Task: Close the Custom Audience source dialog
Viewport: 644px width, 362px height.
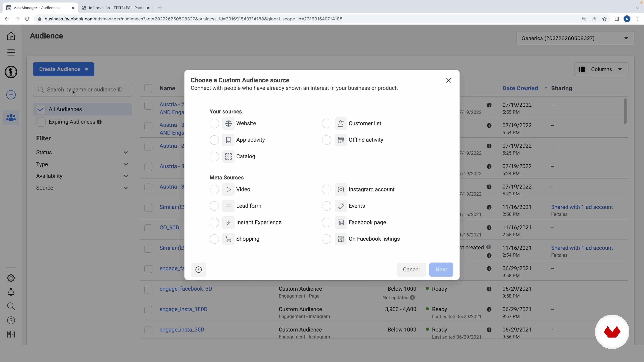Action: tap(448, 80)
